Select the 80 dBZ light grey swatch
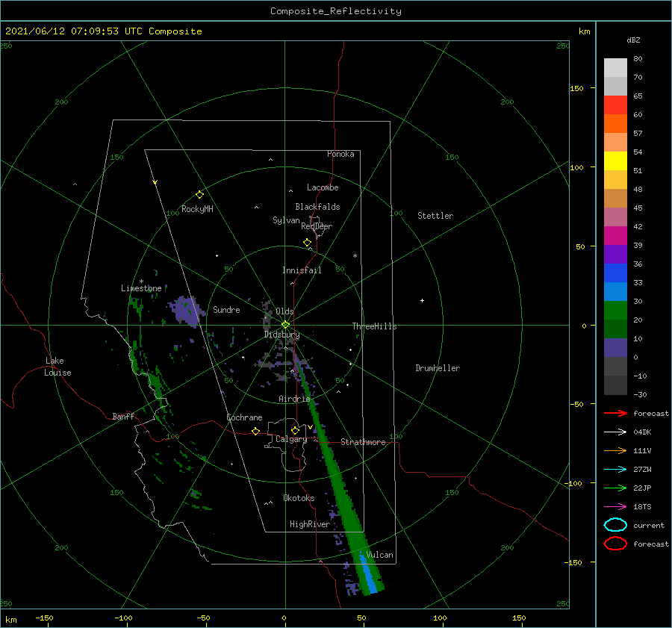Image resolution: width=672 pixels, height=628 pixels. [615, 67]
